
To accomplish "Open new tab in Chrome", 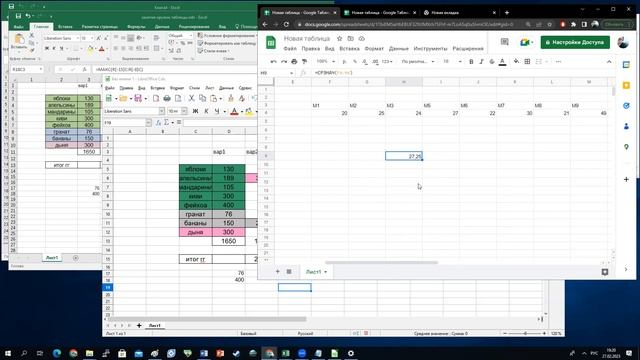I will 507,13.
